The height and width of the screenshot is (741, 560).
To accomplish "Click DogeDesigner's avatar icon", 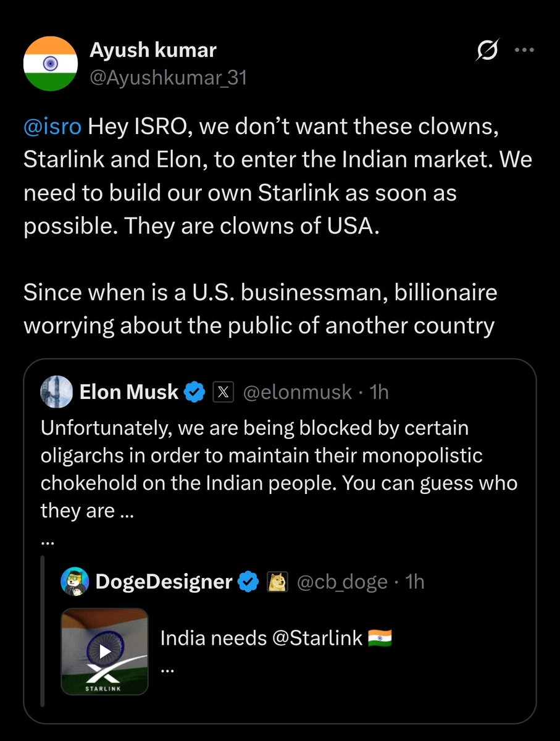I will 75,582.
